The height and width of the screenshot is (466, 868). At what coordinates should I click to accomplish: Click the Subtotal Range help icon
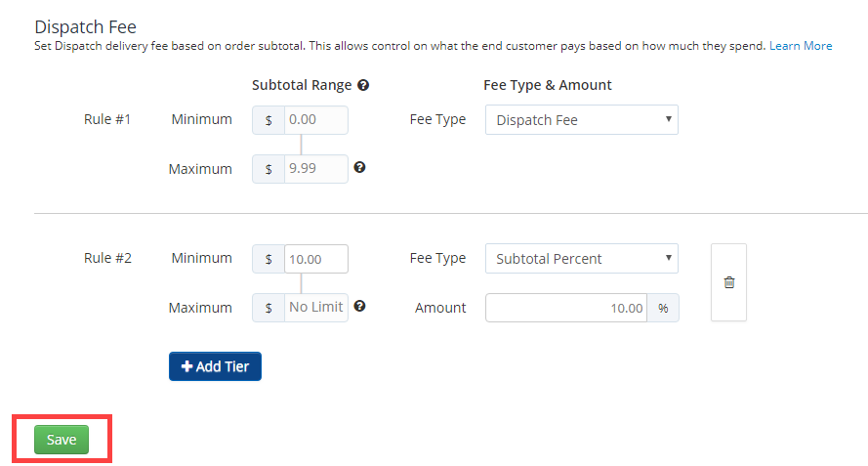[x=363, y=85]
